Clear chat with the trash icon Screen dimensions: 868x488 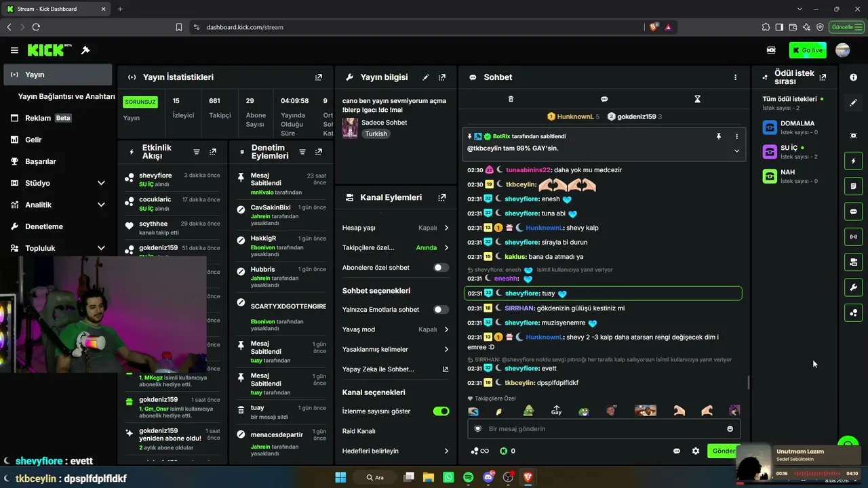point(511,99)
